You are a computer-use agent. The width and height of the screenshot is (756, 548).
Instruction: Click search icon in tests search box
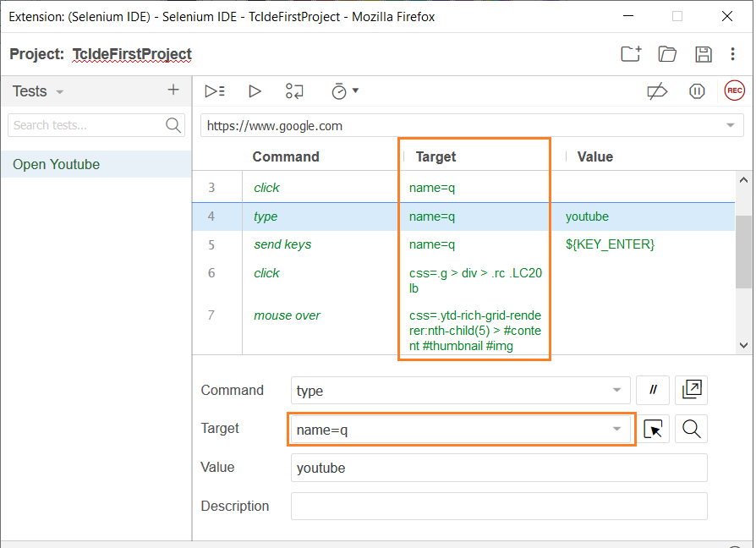pyautogui.click(x=173, y=125)
